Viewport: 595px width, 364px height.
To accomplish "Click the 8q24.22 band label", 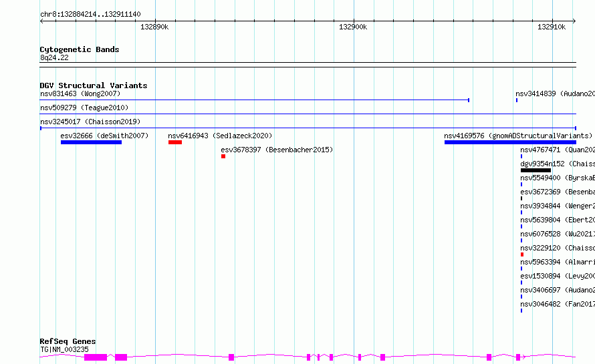I will pos(54,57).
